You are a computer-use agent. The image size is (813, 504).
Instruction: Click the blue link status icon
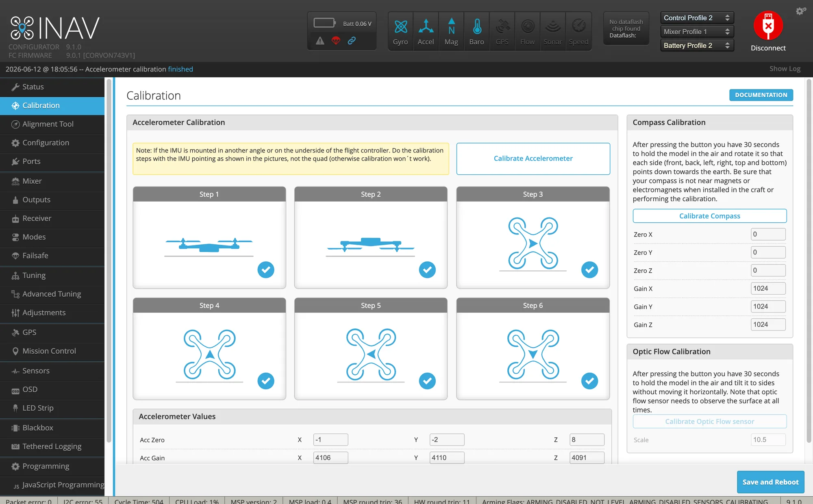click(352, 40)
